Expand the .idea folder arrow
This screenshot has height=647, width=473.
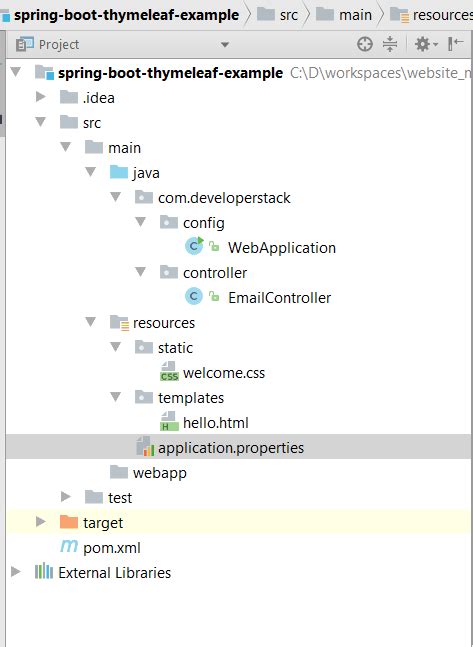41,97
